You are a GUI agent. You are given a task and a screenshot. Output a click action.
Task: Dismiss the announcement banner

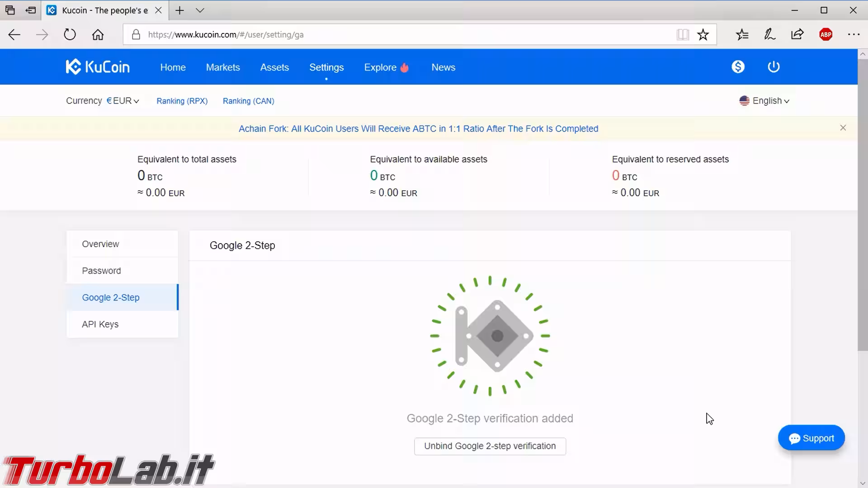point(843,128)
